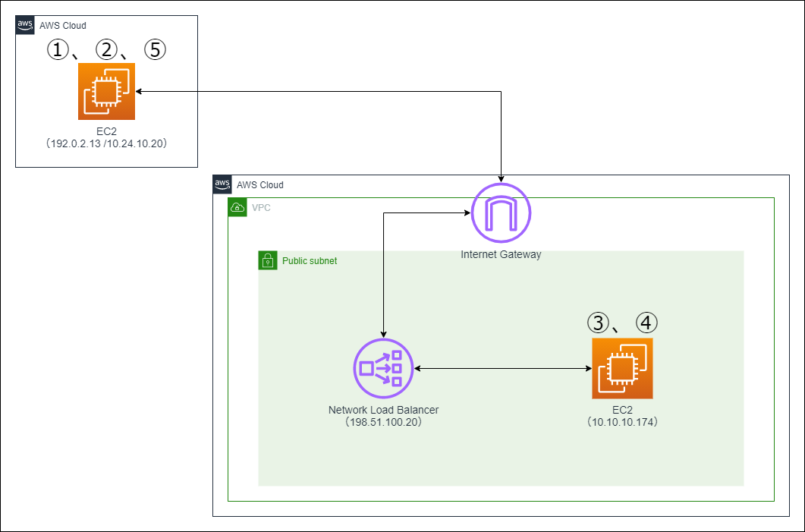Click the Public subnet label text
Image resolution: width=805 pixels, height=532 pixels.
coord(310,260)
